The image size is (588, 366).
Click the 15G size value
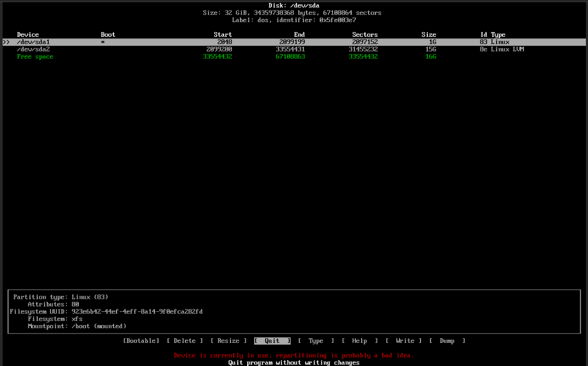(x=430, y=49)
